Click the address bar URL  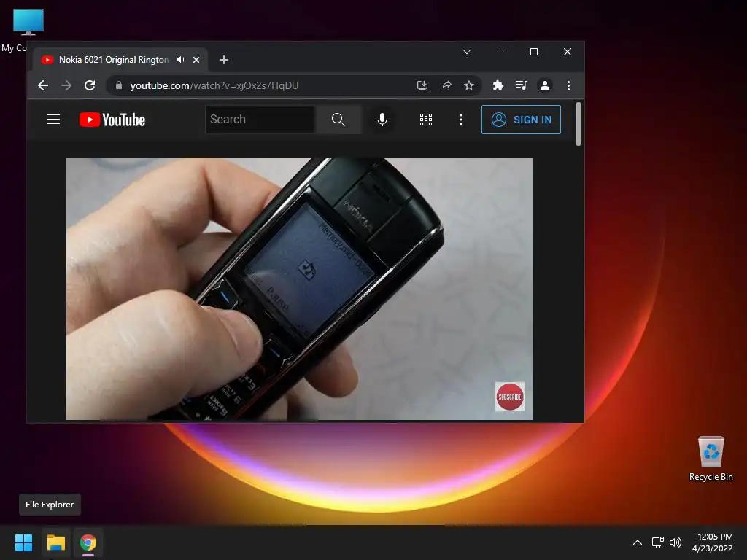[x=214, y=85]
